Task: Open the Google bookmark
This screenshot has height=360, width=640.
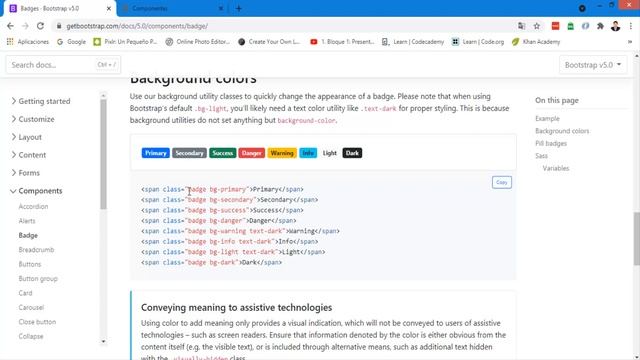Action: click(x=71, y=42)
